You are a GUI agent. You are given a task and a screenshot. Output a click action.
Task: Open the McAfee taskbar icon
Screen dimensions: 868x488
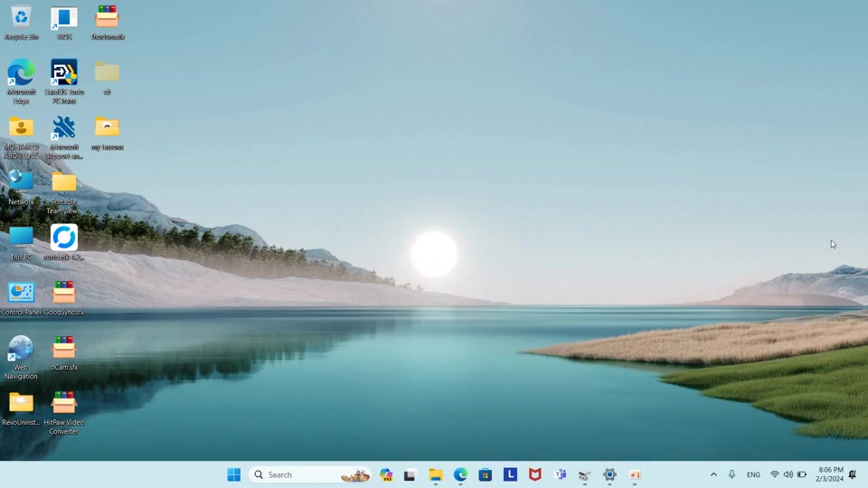(534, 474)
